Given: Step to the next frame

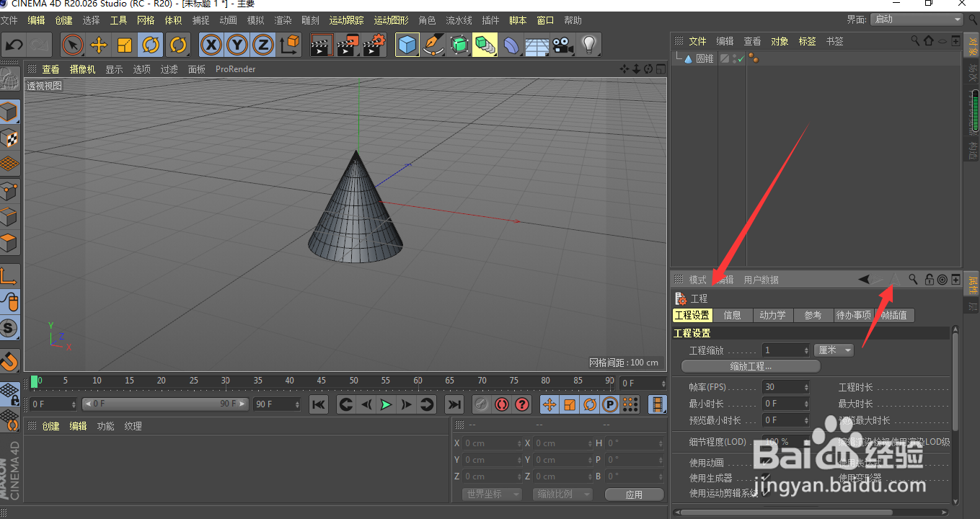Looking at the screenshot, I should click(407, 404).
